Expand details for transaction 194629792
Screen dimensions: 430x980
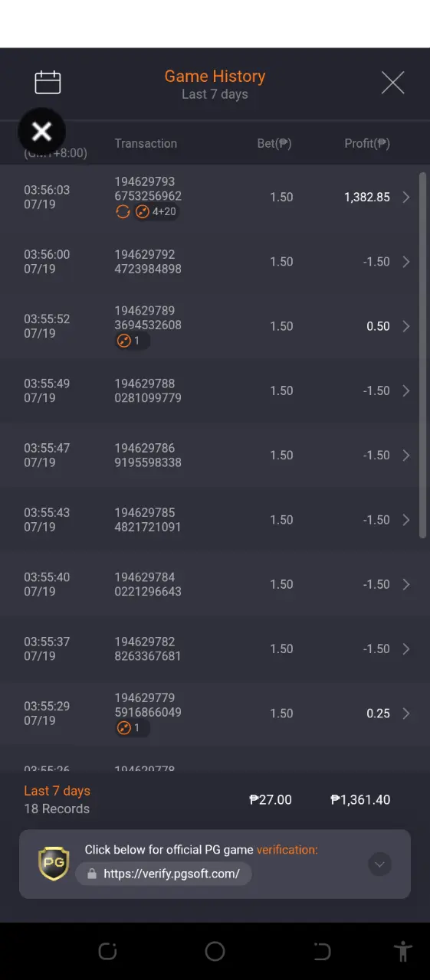click(x=406, y=262)
